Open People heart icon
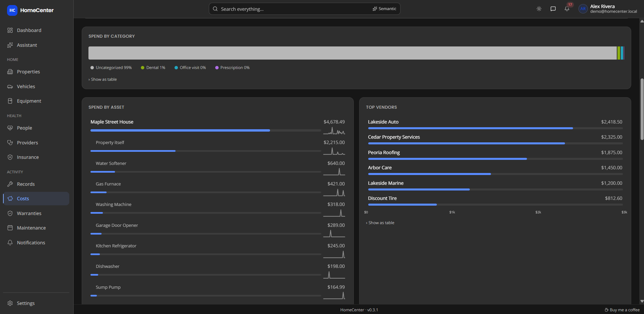 coord(10,128)
